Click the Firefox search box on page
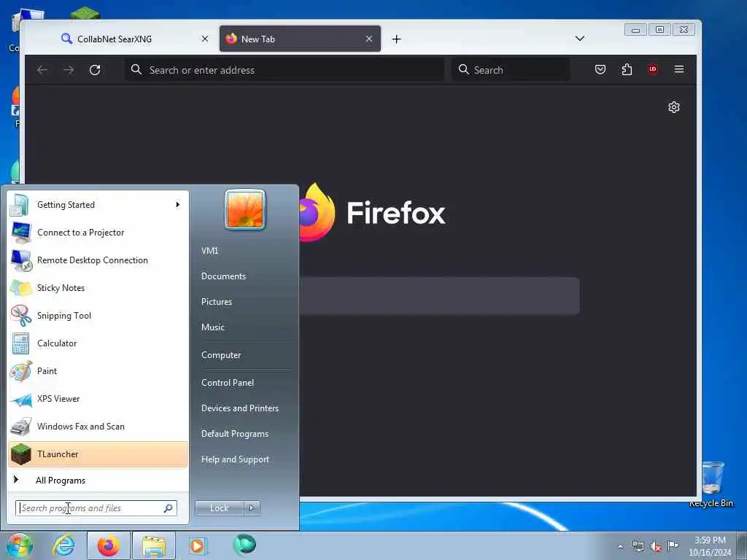 (439, 296)
